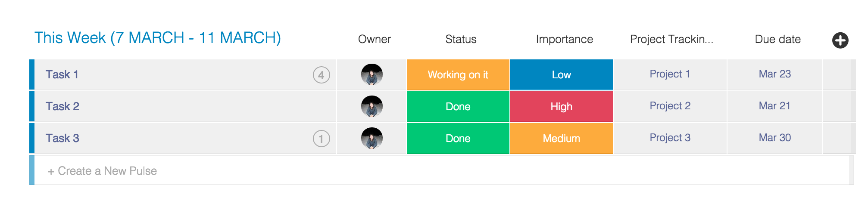The height and width of the screenshot is (204, 868).
Task: Click Task 1 owner avatar
Action: click(x=372, y=74)
